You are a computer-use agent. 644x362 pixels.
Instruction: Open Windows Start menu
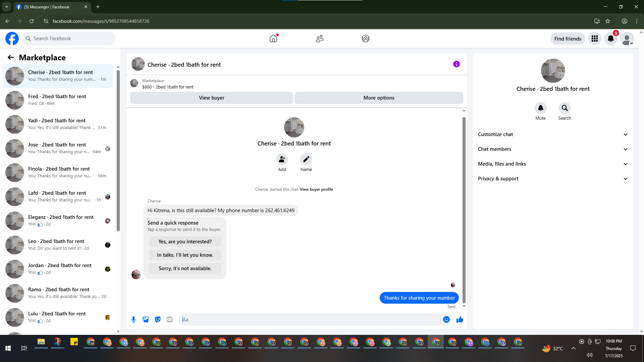(8, 348)
